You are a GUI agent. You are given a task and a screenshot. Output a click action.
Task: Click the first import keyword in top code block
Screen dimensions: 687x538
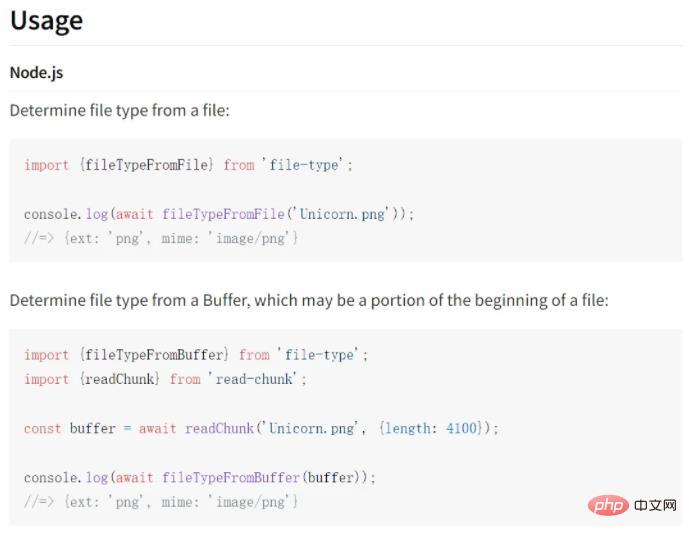46,165
